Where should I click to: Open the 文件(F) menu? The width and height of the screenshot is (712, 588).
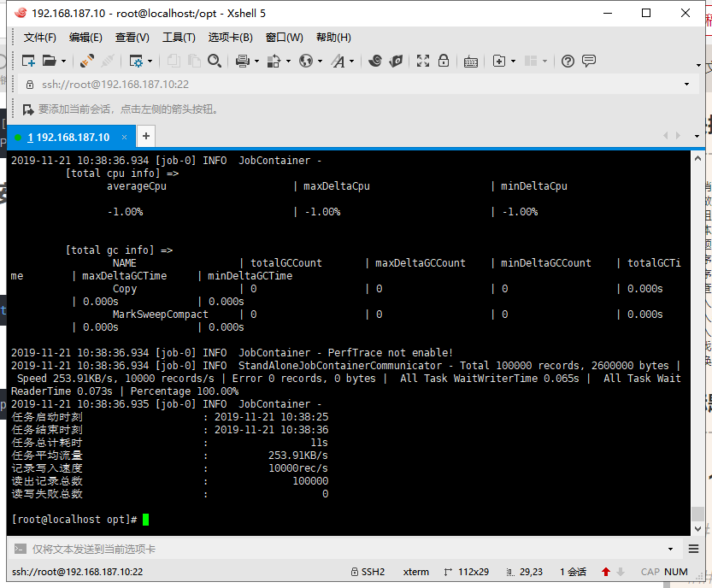tap(40, 38)
